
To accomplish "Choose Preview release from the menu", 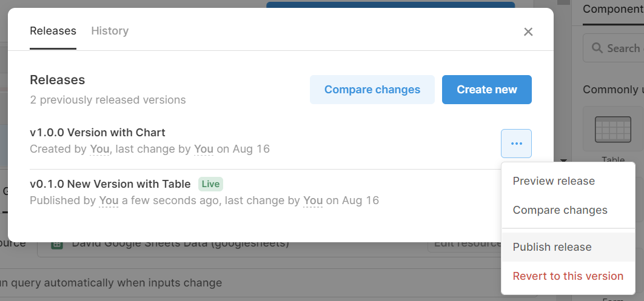I will click(554, 181).
